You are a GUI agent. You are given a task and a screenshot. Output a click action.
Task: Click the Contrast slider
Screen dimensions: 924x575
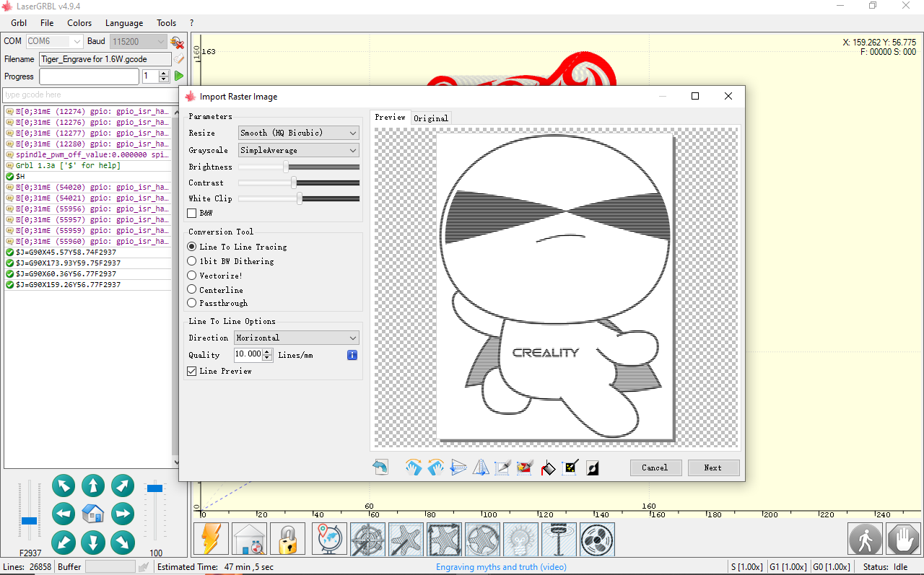(299, 183)
